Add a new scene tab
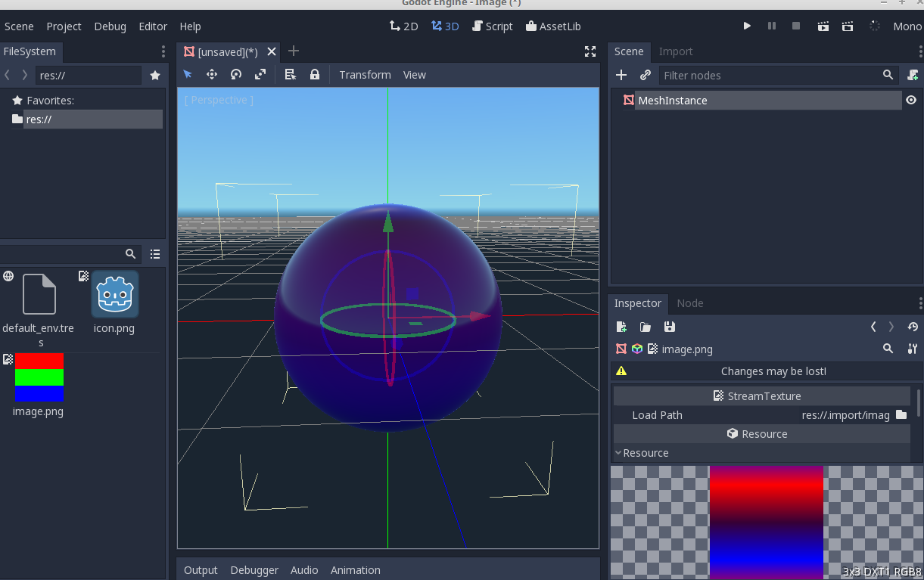The image size is (924, 580). tap(294, 51)
